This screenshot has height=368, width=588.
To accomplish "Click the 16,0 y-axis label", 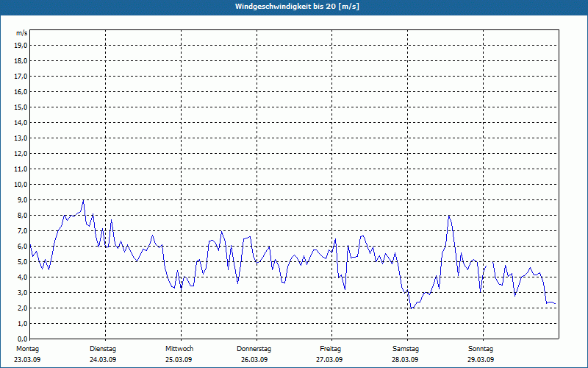I will pyautogui.click(x=21, y=91).
